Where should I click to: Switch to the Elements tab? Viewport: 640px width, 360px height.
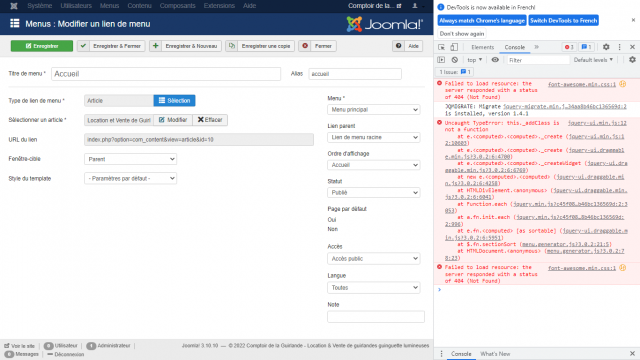(x=482, y=47)
